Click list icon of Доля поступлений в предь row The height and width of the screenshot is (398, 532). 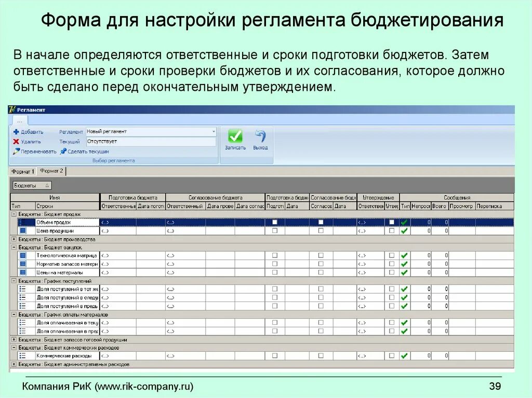pyautogui.click(x=22, y=306)
